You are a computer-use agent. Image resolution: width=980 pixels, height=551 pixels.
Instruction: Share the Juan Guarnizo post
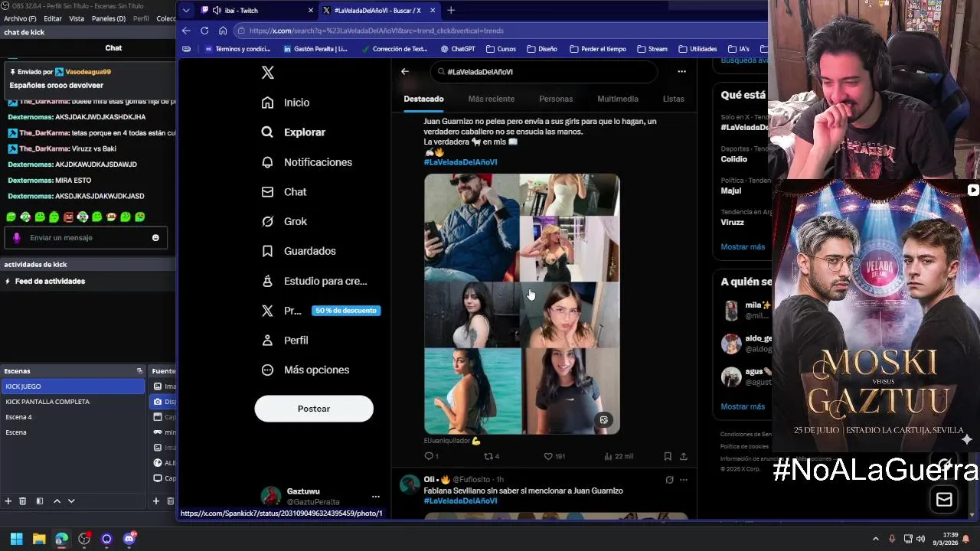point(684,456)
